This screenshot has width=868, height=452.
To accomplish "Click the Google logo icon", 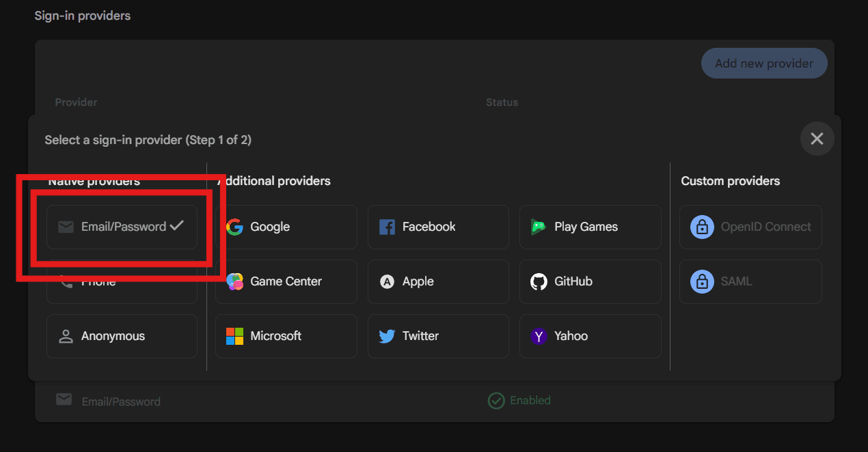I will (235, 227).
